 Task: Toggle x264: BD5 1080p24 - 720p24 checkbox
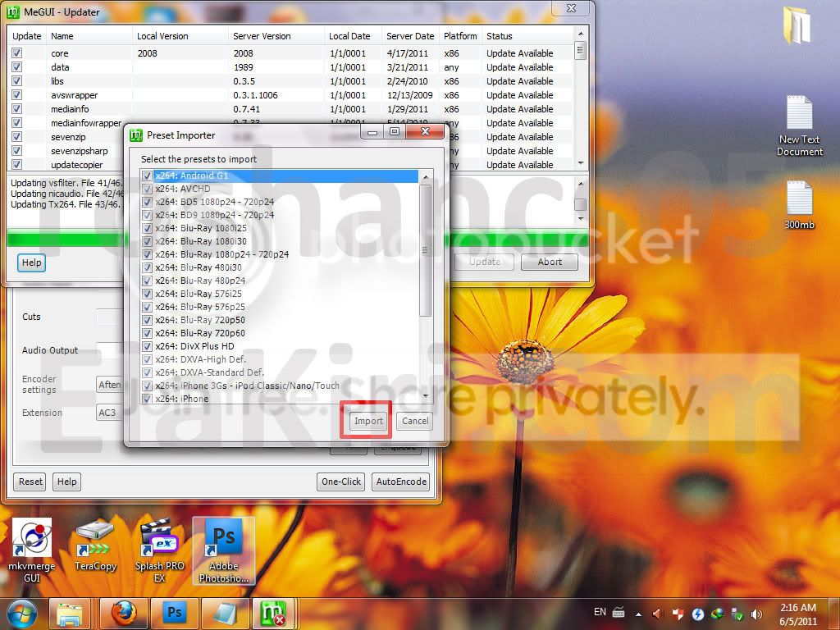pos(147,202)
